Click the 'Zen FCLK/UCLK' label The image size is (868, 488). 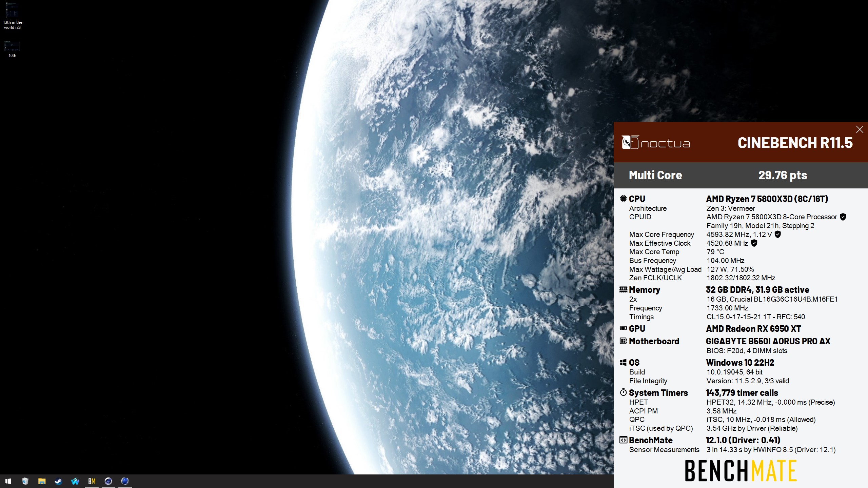(655, 278)
